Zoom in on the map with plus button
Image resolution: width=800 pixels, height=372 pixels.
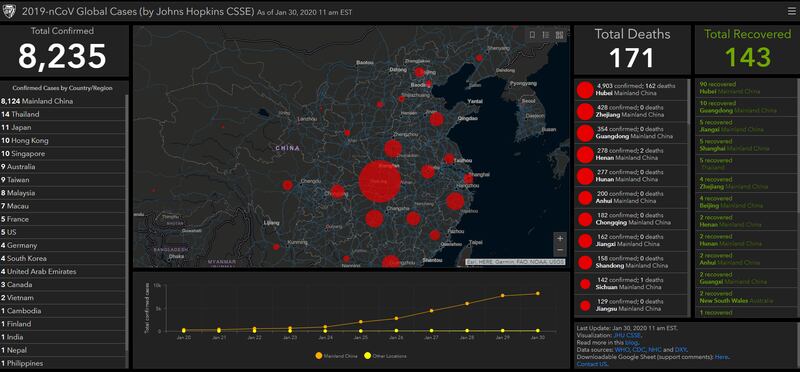[x=560, y=238]
